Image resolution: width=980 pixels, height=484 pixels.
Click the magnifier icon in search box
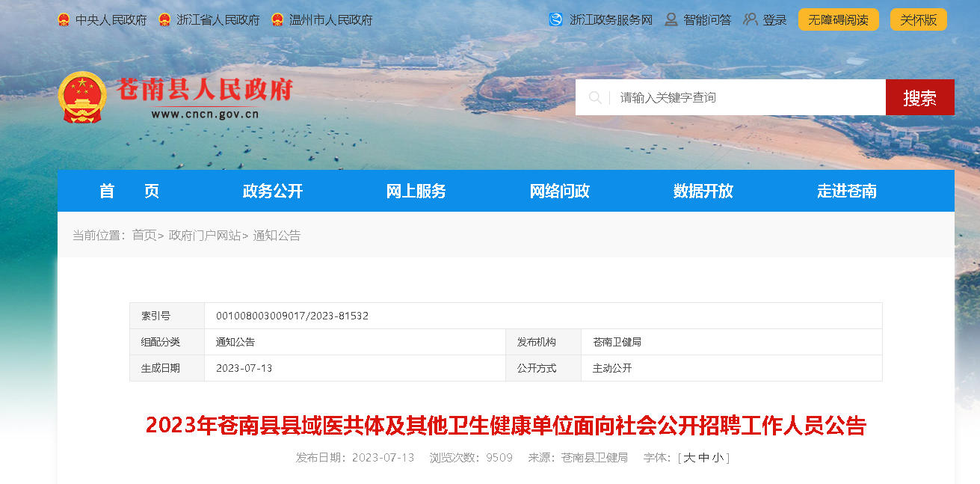click(x=595, y=97)
